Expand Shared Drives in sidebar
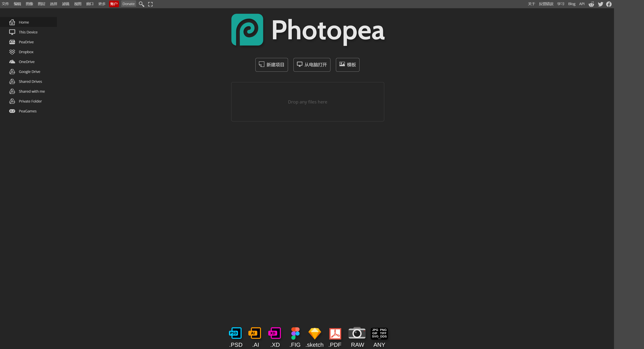Screen dimensions: 644x349 click(30, 81)
